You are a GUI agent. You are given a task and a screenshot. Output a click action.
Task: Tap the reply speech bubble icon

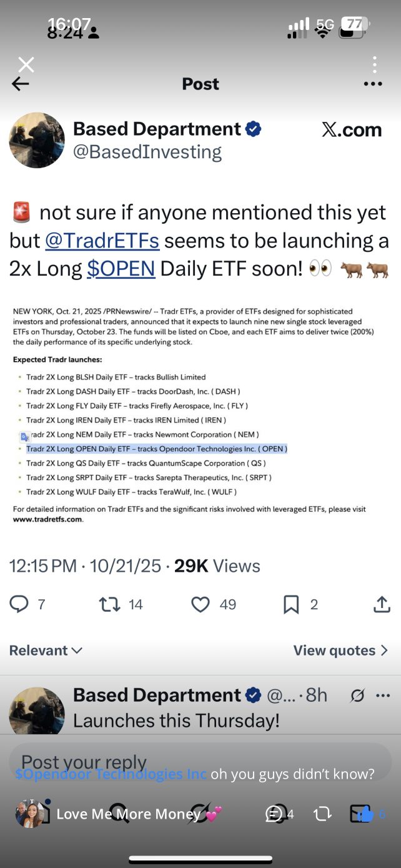(19, 604)
